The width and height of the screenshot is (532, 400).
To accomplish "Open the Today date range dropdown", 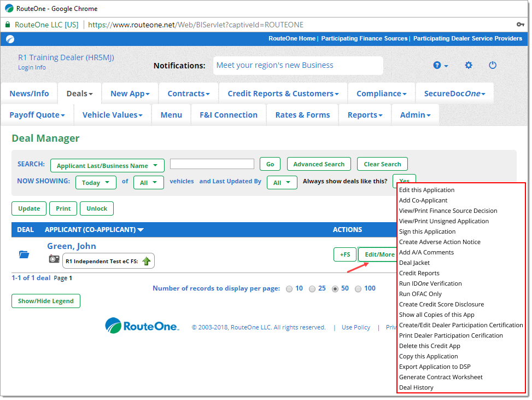I will [x=96, y=183].
